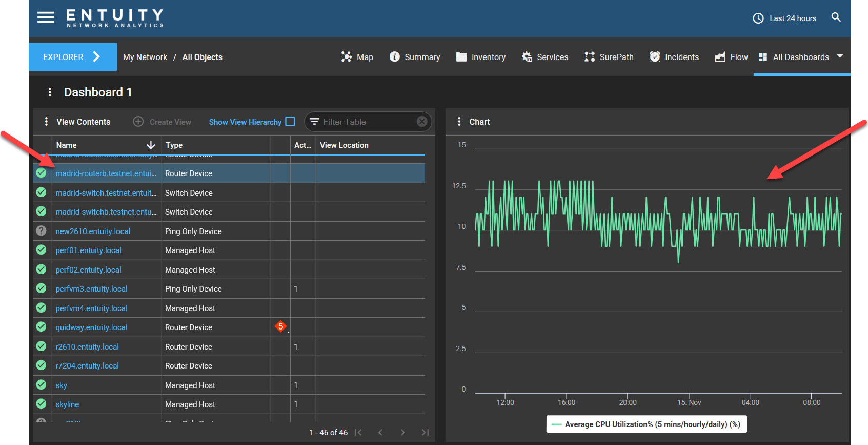Image resolution: width=868 pixels, height=445 pixels.
Task: Go to All Objects breadcrumb
Action: pos(203,57)
